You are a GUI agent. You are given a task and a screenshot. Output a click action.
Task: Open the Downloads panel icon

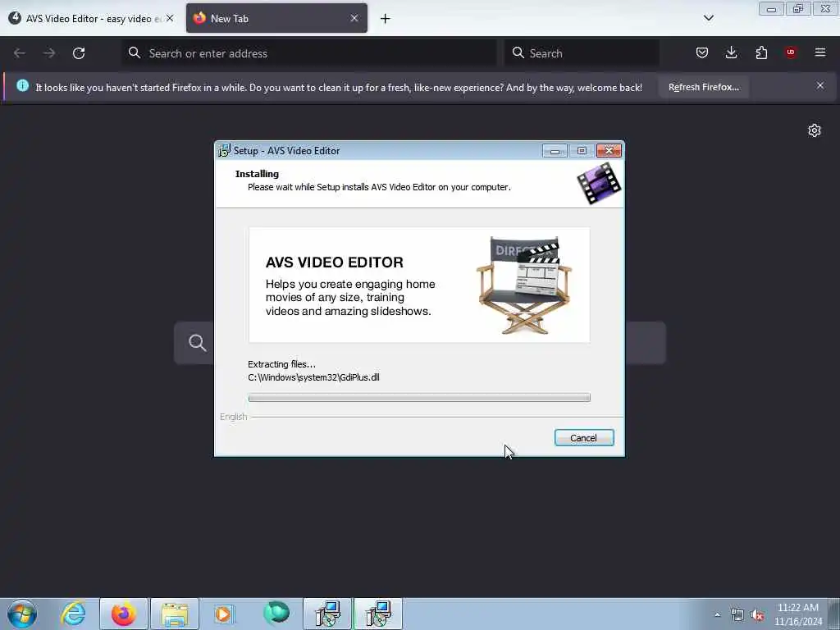coord(731,52)
